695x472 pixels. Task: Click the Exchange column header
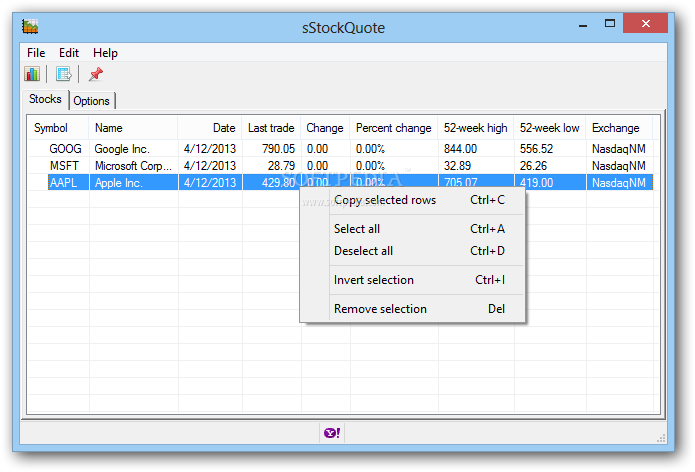(619, 128)
